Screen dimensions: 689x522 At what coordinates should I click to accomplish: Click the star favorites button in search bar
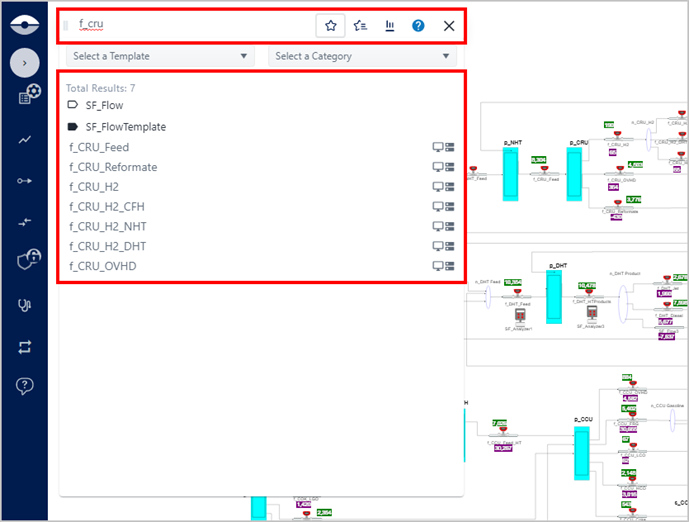(x=330, y=26)
